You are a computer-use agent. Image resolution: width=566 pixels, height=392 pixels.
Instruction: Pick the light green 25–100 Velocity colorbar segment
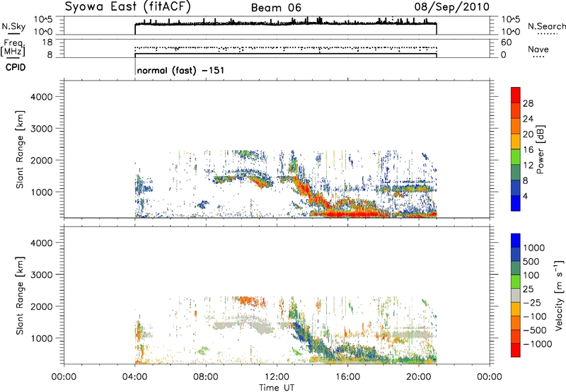pos(516,282)
